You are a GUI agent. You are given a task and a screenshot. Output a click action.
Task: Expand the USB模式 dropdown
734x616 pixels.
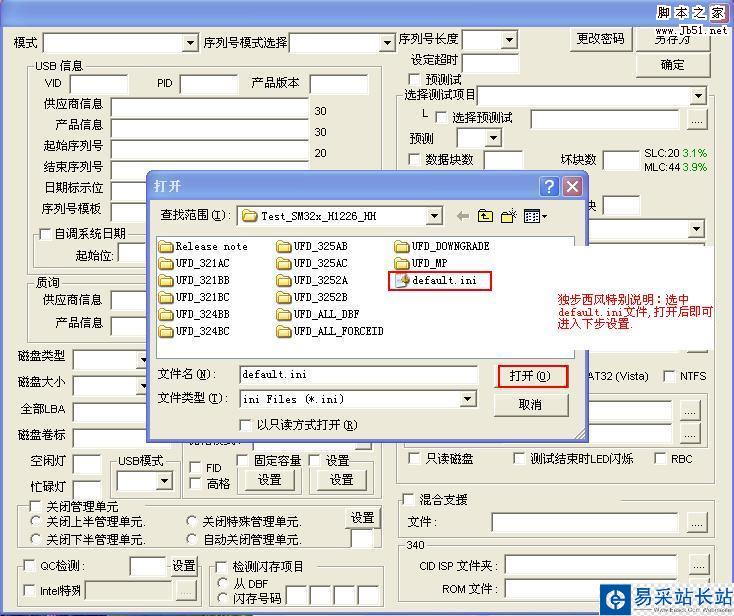pos(164,481)
